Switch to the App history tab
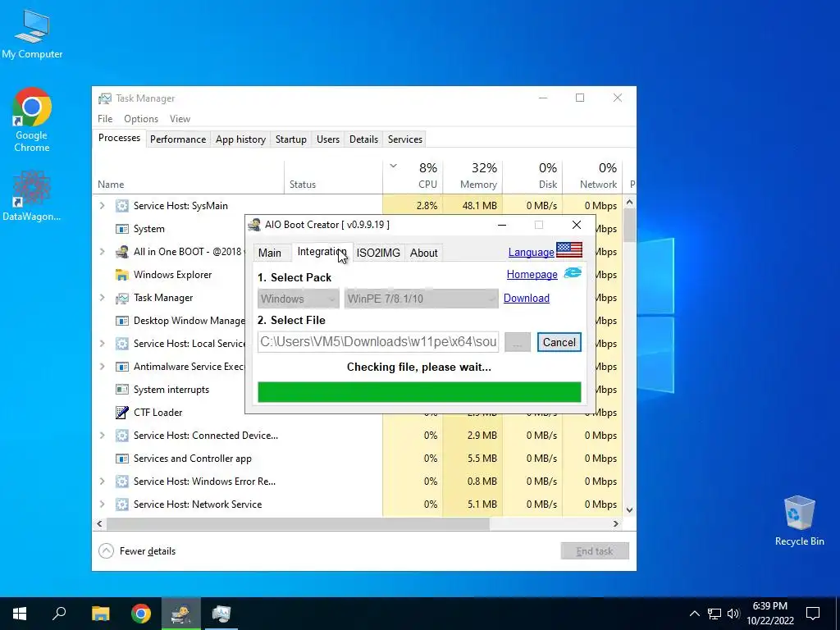Screen dimensions: 840x630 (240, 139)
